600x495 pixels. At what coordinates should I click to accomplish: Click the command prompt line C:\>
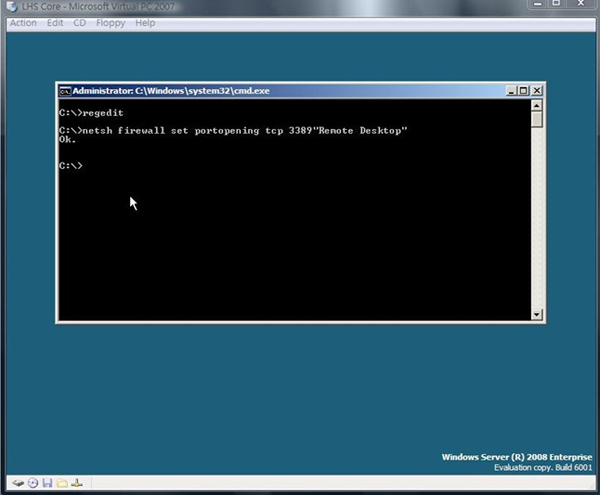click(x=70, y=165)
